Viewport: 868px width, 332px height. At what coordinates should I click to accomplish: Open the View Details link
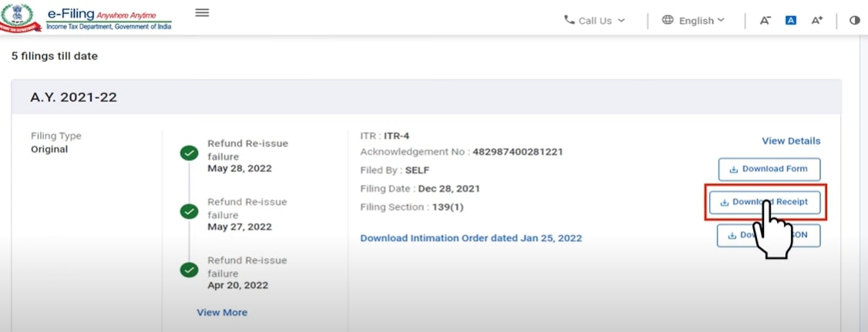coord(791,141)
